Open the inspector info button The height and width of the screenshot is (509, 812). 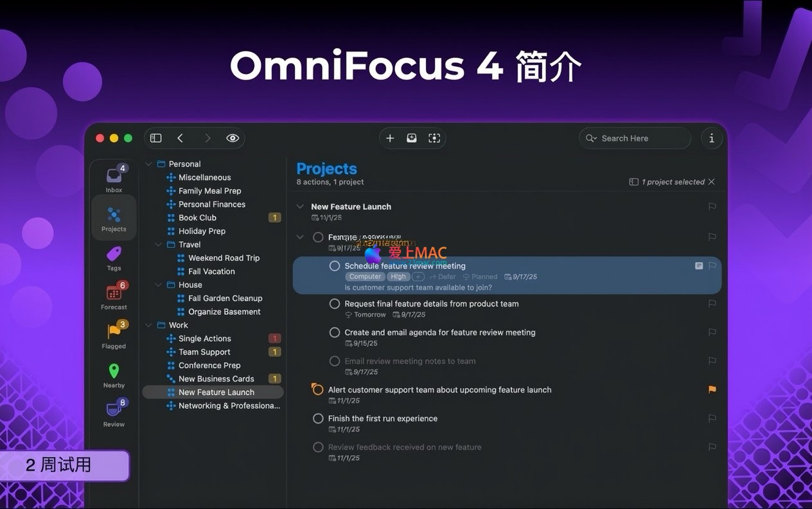(711, 138)
